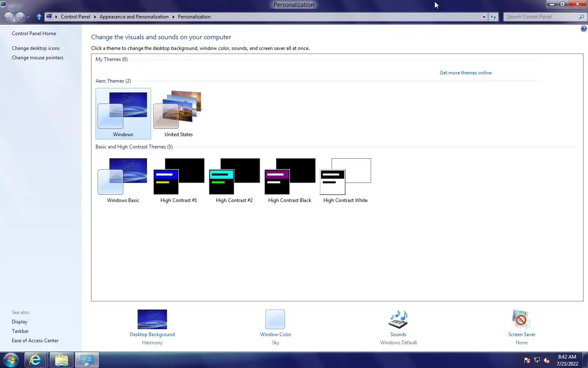The height and width of the screenshot is (368, 588).
Task: Click the Back navigation button
Action: click(8, 17)
